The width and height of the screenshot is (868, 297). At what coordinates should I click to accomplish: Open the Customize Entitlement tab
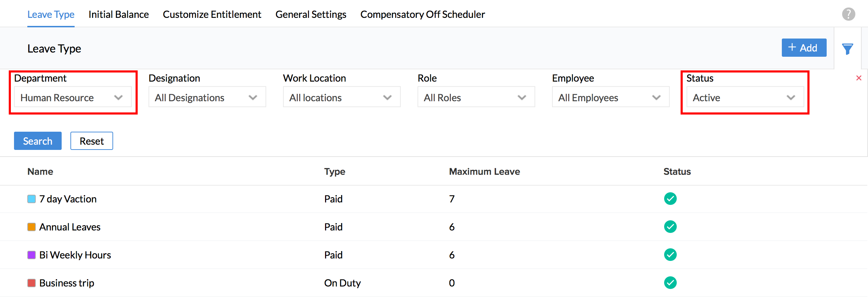[x=212, y=14]
